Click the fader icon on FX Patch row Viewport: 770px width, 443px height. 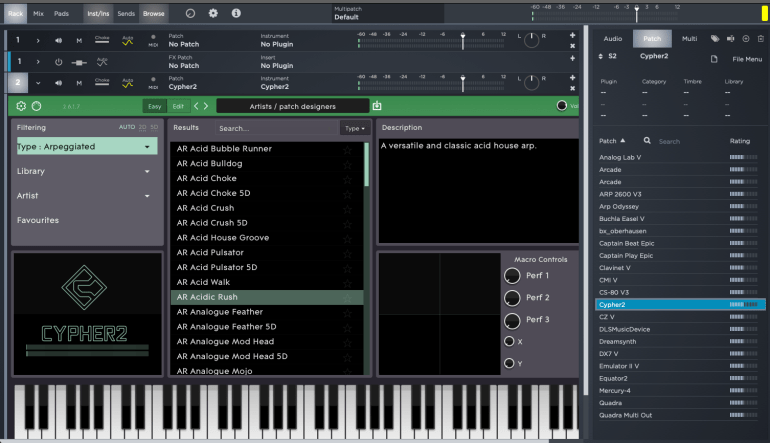point(79,62)
